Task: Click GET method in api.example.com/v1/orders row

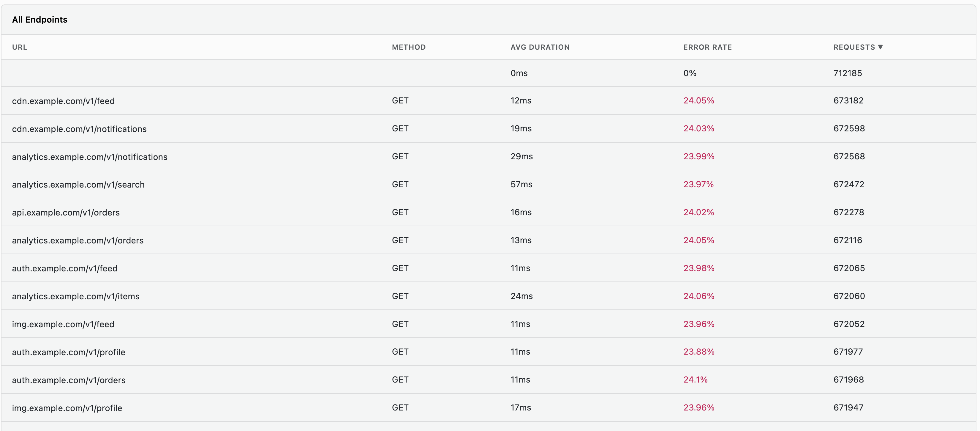Action: (x=400, y=212)
